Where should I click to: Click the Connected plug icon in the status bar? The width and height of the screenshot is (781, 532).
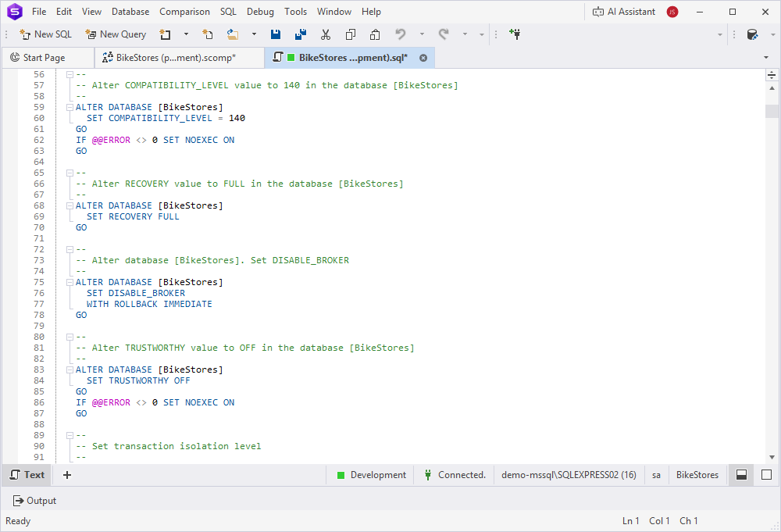click(429, 474)
